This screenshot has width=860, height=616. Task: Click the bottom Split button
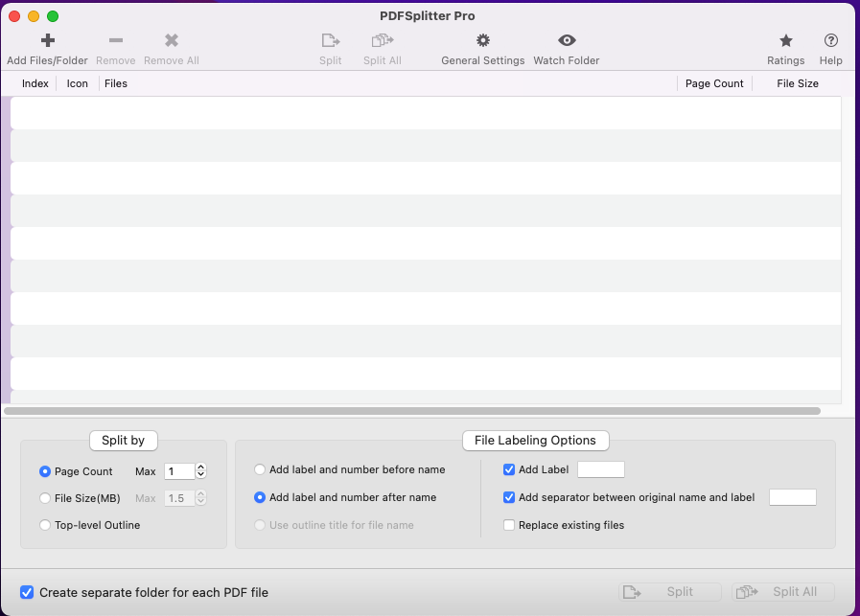(x=669, y=592)
